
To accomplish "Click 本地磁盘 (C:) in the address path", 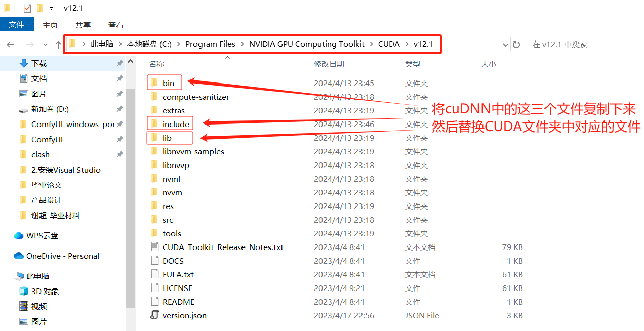I will [x=149, y=44].
